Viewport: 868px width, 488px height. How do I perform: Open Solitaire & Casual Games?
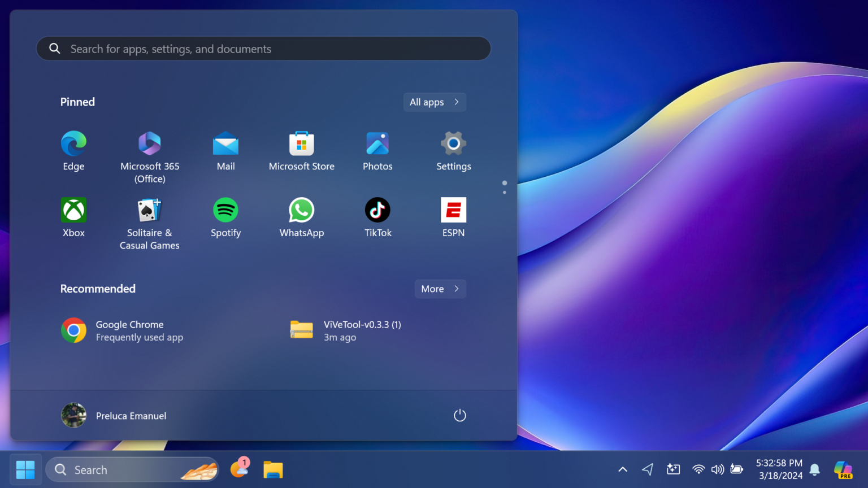(150, 223)
